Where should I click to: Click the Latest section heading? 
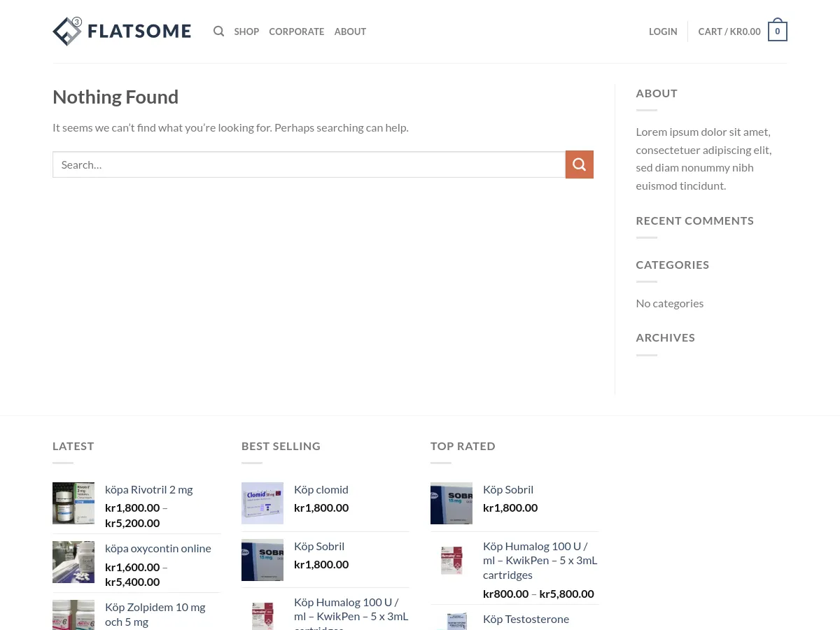(x=73, y=446)
